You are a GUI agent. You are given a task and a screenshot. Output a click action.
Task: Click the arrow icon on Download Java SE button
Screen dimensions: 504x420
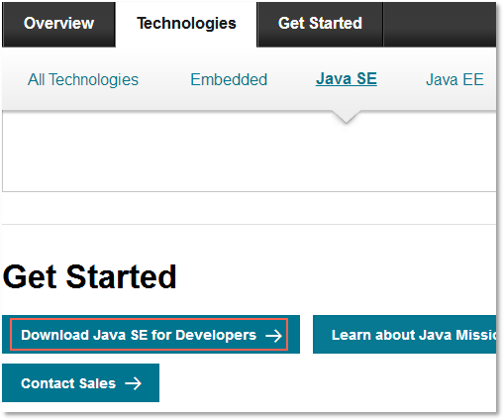coord(273,336)
